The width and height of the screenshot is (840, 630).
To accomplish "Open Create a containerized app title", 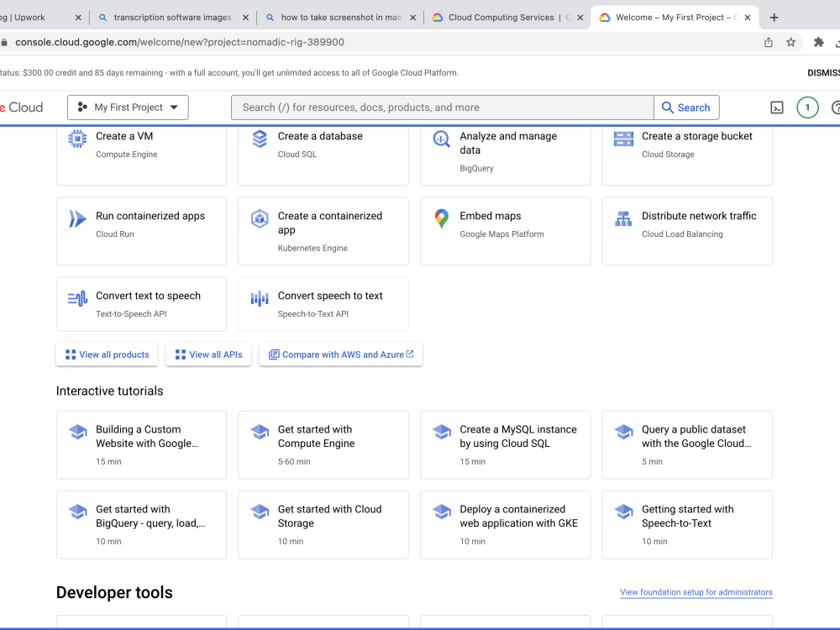I will (x=330, y=223).
